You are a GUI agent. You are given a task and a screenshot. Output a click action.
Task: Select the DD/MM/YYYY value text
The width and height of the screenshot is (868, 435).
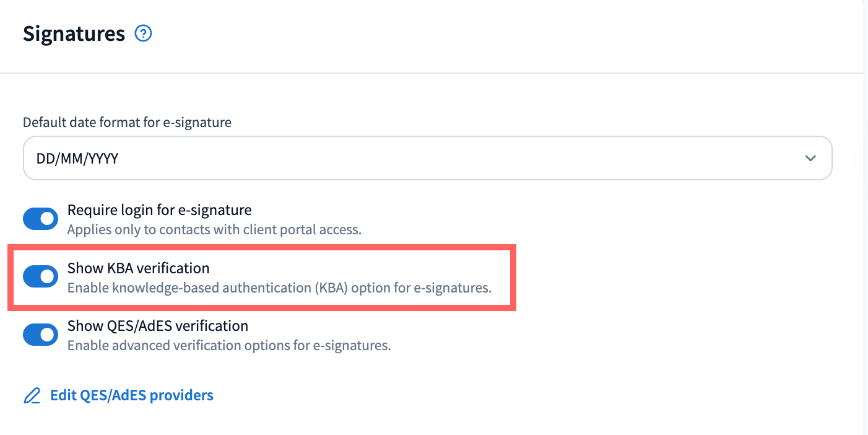point(77,159)
